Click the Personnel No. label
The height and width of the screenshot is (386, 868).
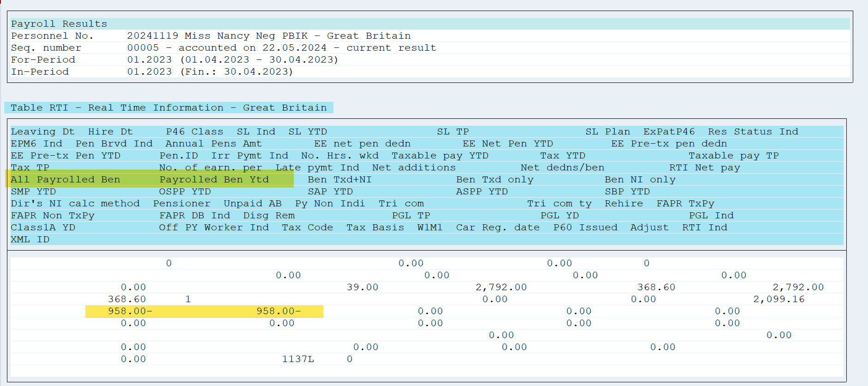click(x=53, y=36)
